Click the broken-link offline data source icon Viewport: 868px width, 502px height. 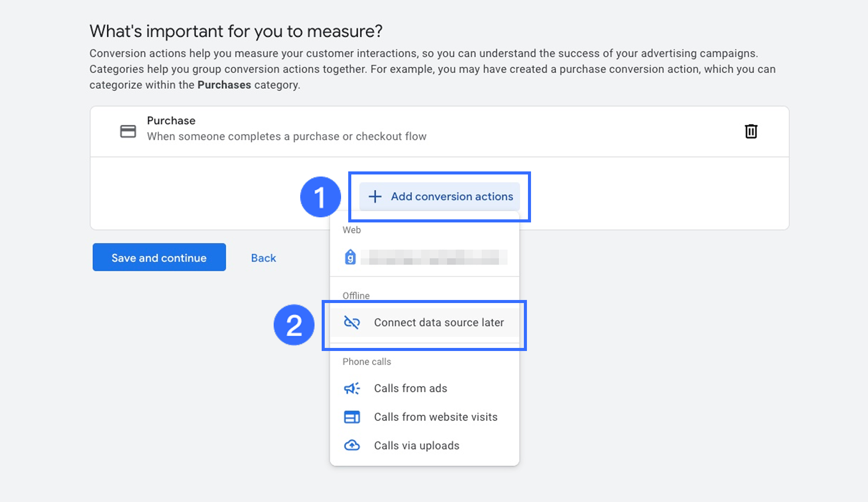click(x=352, y=322)
